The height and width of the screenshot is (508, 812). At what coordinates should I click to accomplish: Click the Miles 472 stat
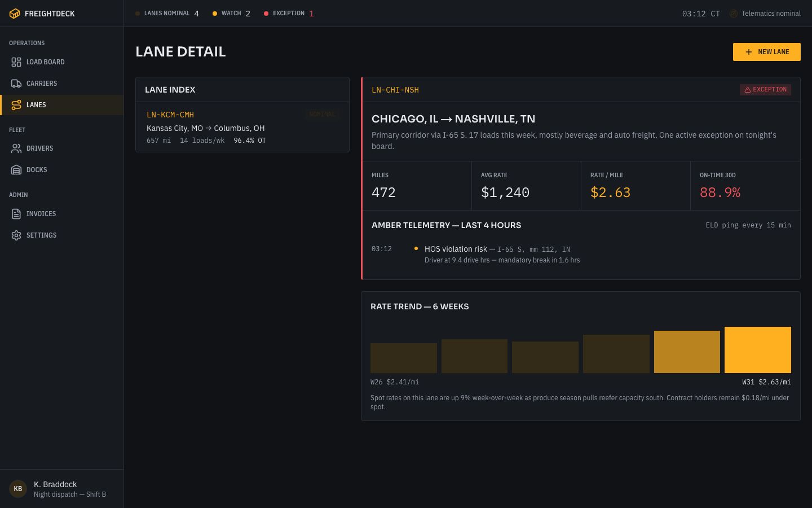coord(417,186)
